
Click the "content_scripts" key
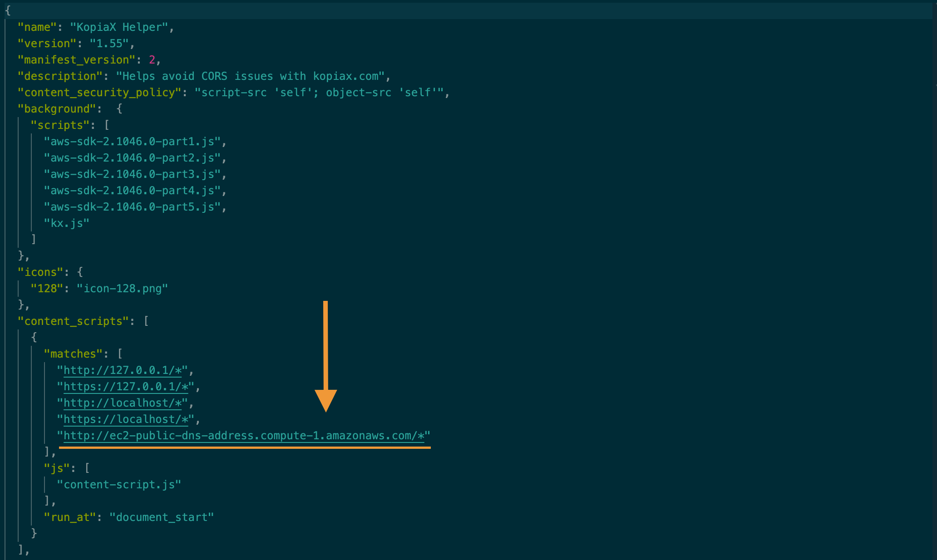73,321
